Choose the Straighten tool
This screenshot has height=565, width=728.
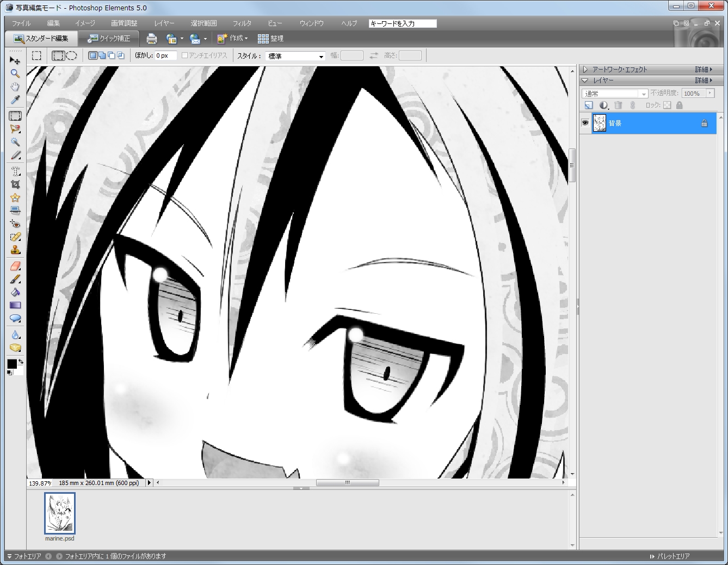click(x=15, y=210)
